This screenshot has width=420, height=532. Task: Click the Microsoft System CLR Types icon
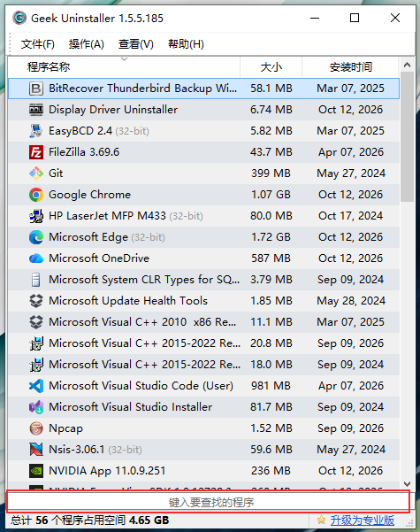coord(36,280)
